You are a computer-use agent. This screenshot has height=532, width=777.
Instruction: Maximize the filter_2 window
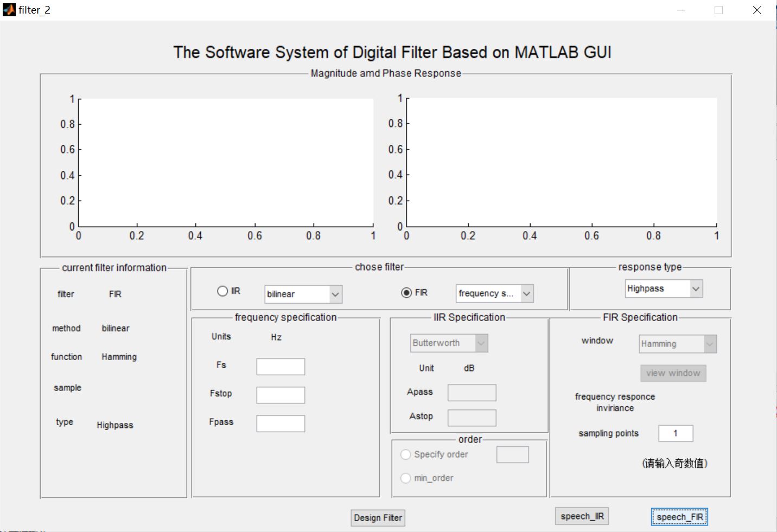[718, 10]
